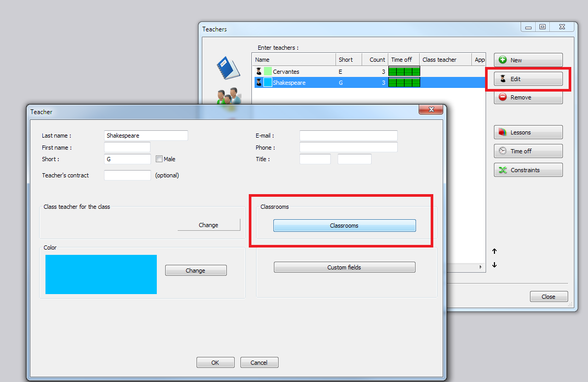Image resolution: width=588 pixels, height=382 pixels.
Task: Select the Cervantes teacher row
Action: tap(293, 72)
